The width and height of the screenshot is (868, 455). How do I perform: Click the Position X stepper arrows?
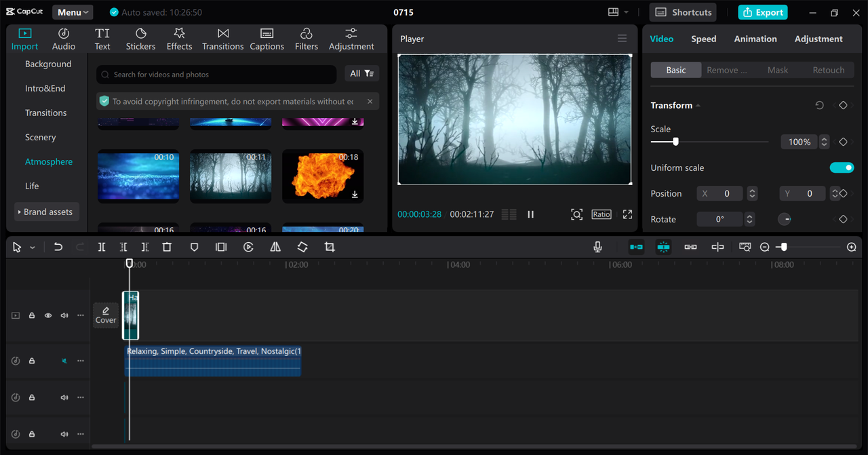[x=752, y=193]
